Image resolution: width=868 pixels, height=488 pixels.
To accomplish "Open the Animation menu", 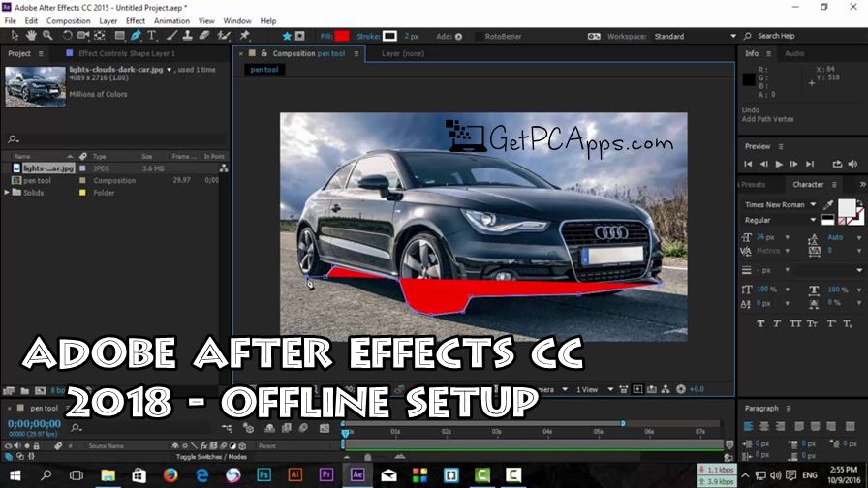I will coord(171,21).
